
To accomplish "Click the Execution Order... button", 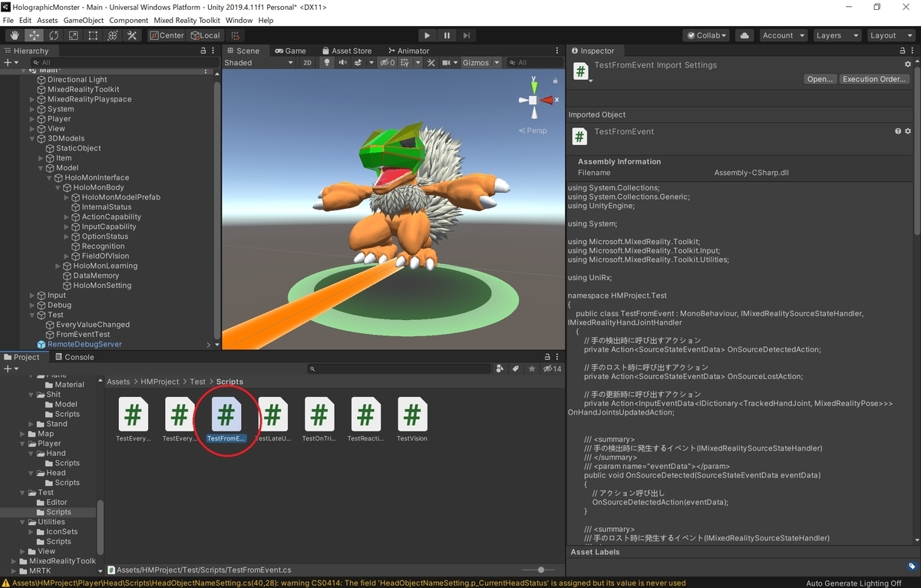I will point(875,79).
